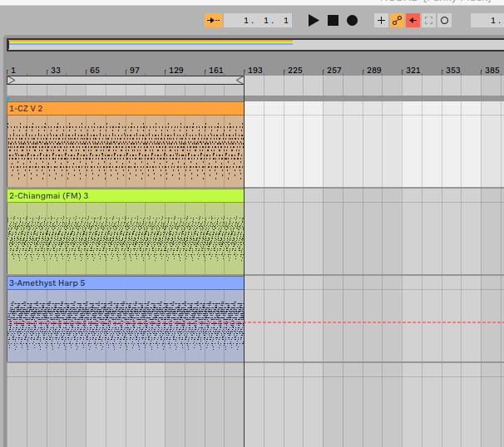Select the 3-Amethyst Harp 5 clip header

pyautogui.click(x=126, y=283)
